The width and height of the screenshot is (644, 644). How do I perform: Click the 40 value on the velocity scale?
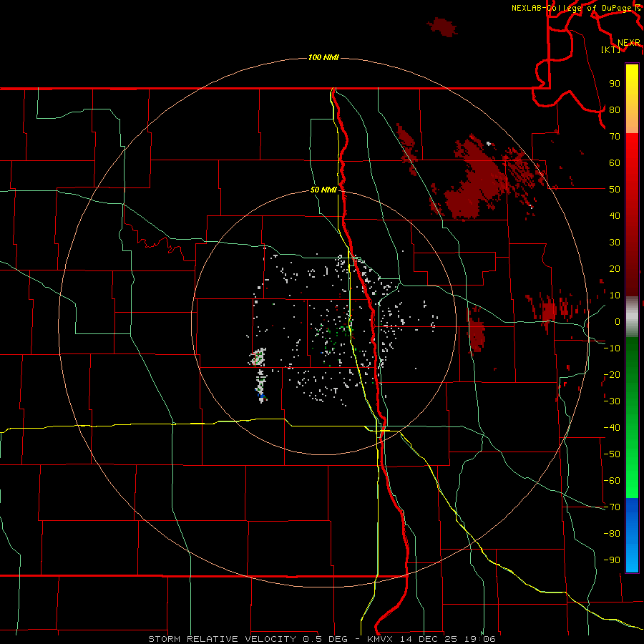[615, 215]
